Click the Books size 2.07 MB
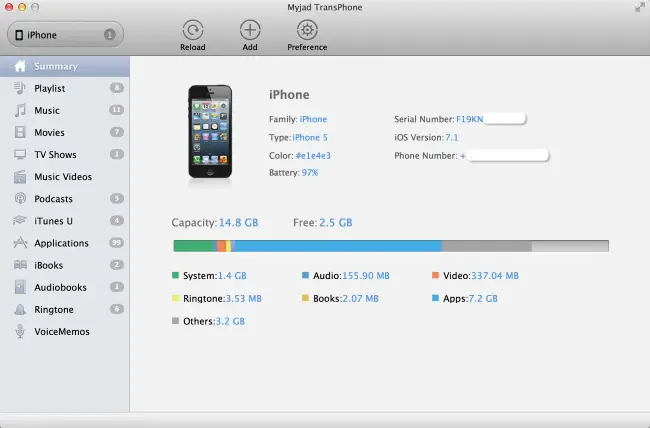Viewport: 650px width, 428px height. pos(361,299)
